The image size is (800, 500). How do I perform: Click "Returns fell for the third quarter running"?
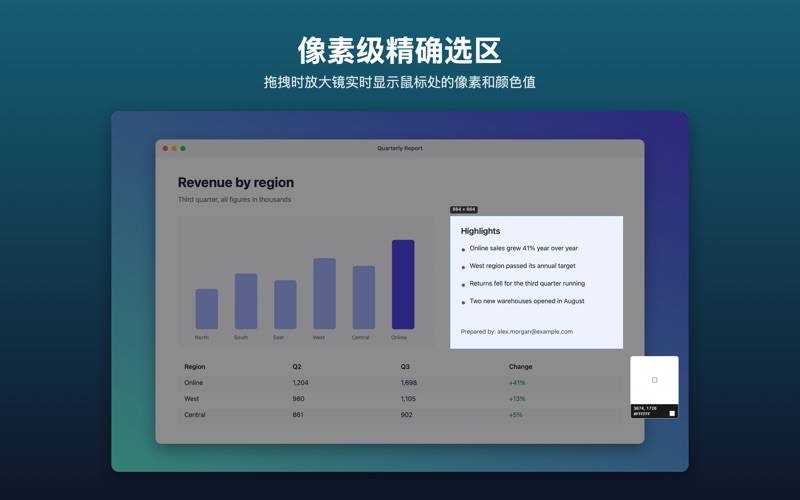click(527, 284)
